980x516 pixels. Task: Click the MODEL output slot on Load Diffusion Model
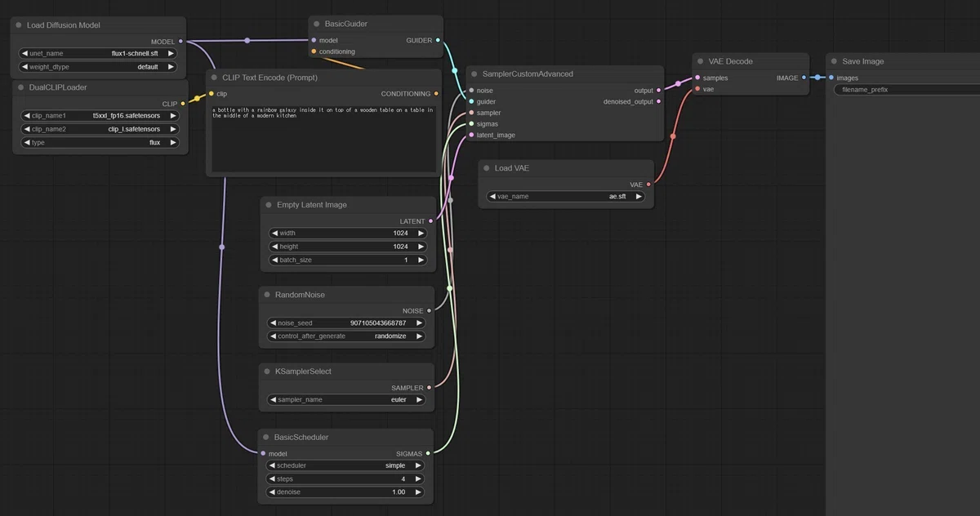[x=180, y=41]
